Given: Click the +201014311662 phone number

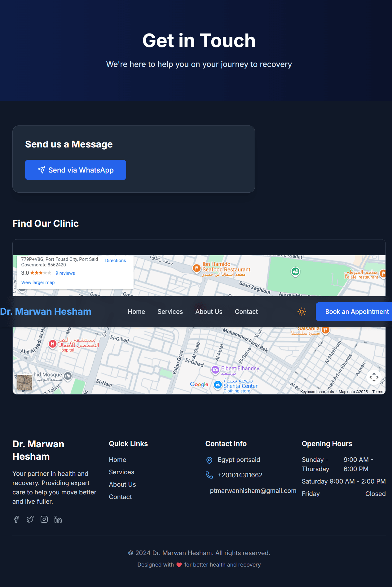Looking at the screenshot, I should pyautogui.click(x=240, y=475).
